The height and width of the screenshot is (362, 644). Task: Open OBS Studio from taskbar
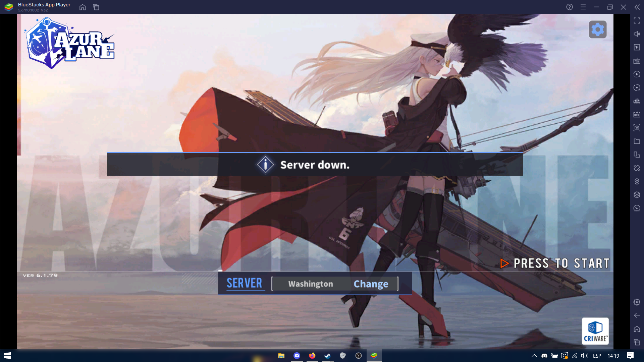click(x=359, y=356)
